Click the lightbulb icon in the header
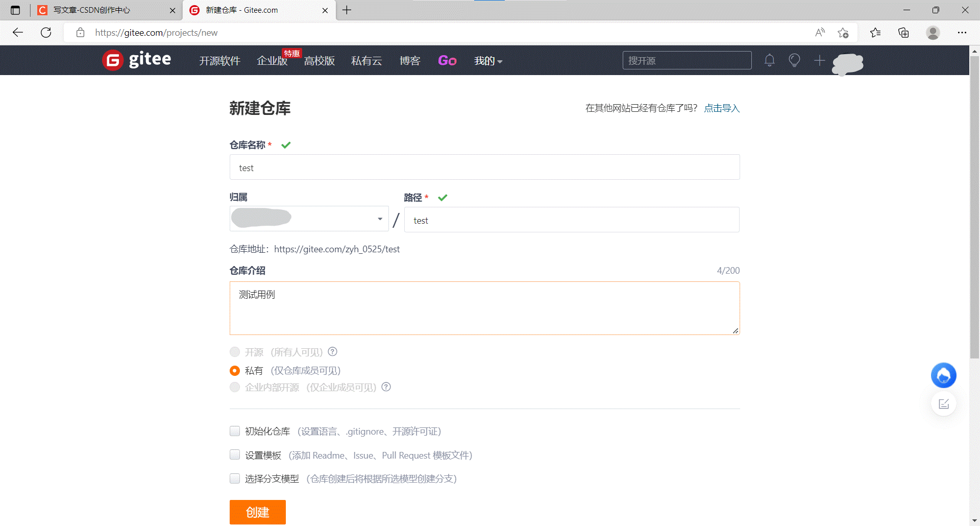980x526 pixels. pos(794,60)
